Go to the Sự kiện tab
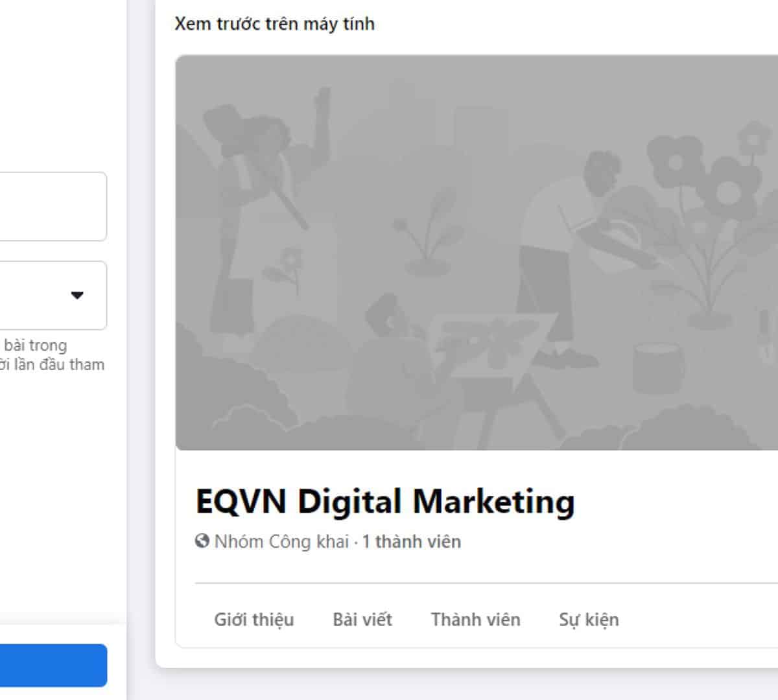The image size is (778, 700). pyautogui.click(x=589, y=620)
